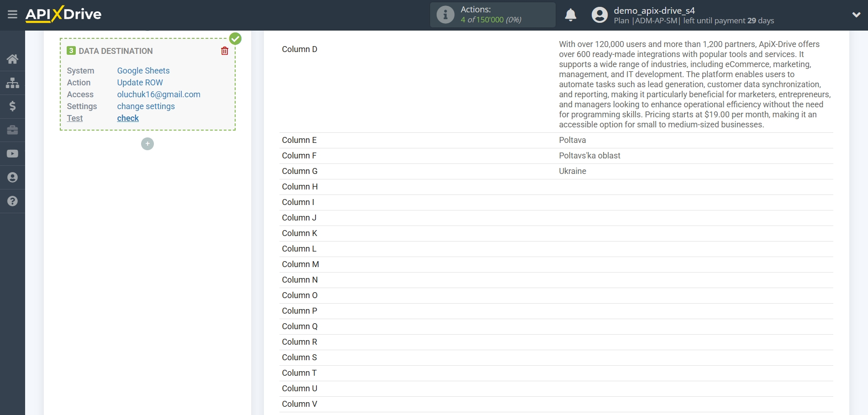
Task: Click the demo_apix-drive_s4 account name
Action: pyautogui.click(x=654, y=11)
